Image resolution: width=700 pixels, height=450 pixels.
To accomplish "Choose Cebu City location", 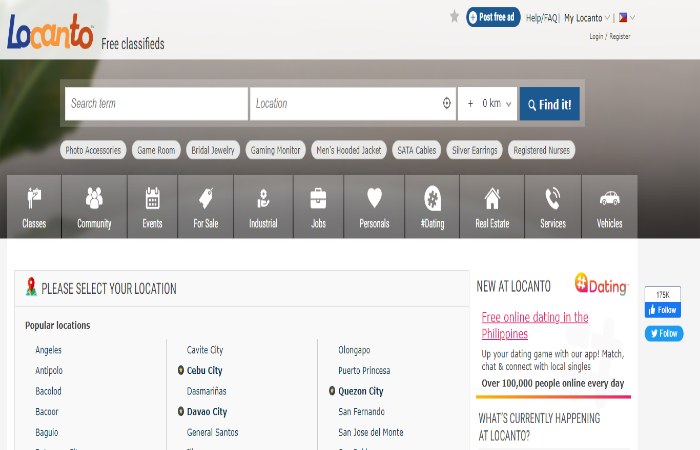I will click(204, 371).
